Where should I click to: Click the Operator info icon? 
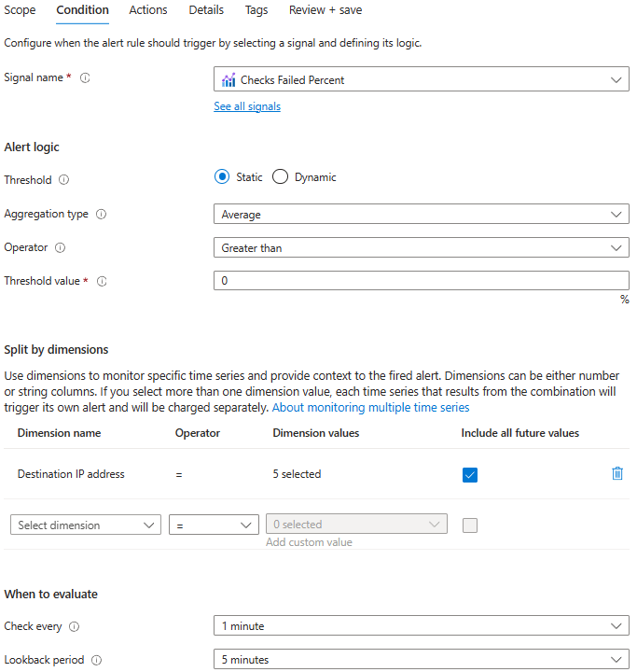coord(60,248)
